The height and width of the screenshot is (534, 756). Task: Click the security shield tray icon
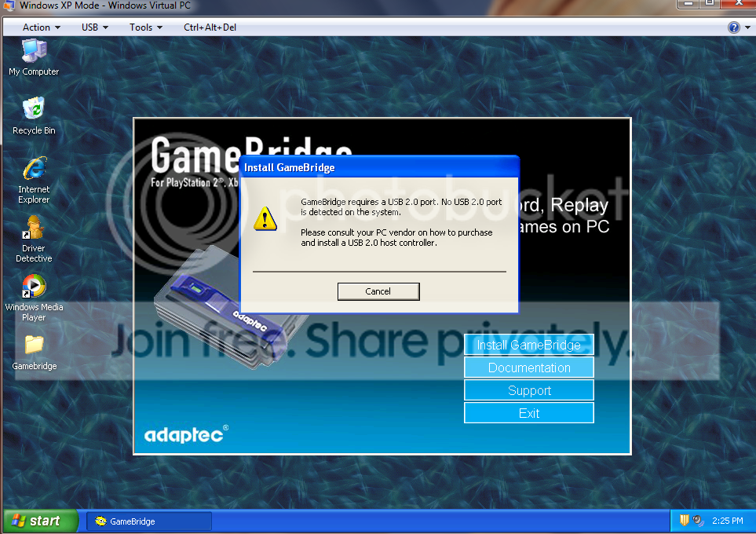[x=684, y=520]
